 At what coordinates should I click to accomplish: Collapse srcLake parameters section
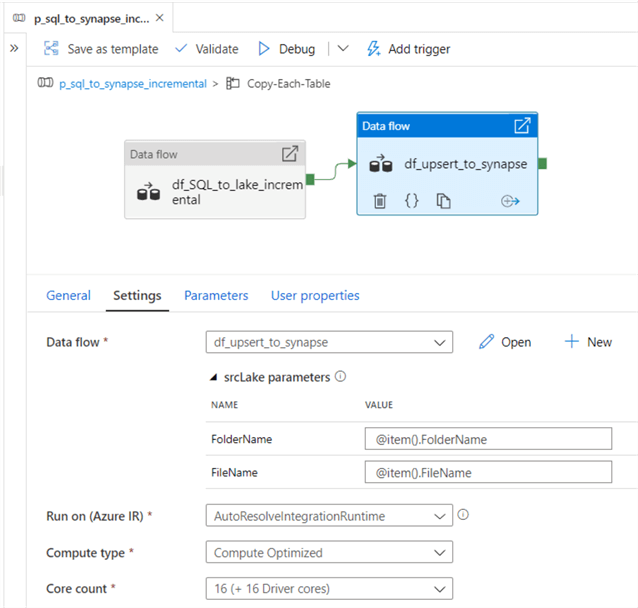[x=214, y=378]
